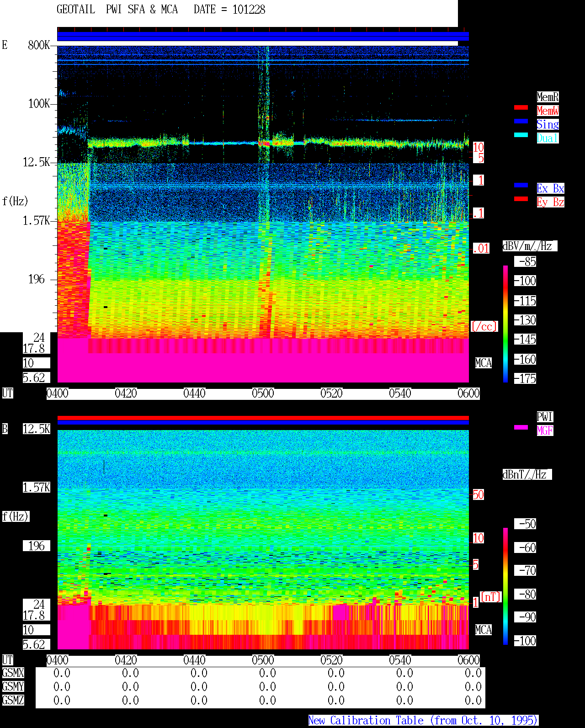Click the 800K frequency label on the E panel
Viewport: 585px width, 728px height.
point(39,45)
